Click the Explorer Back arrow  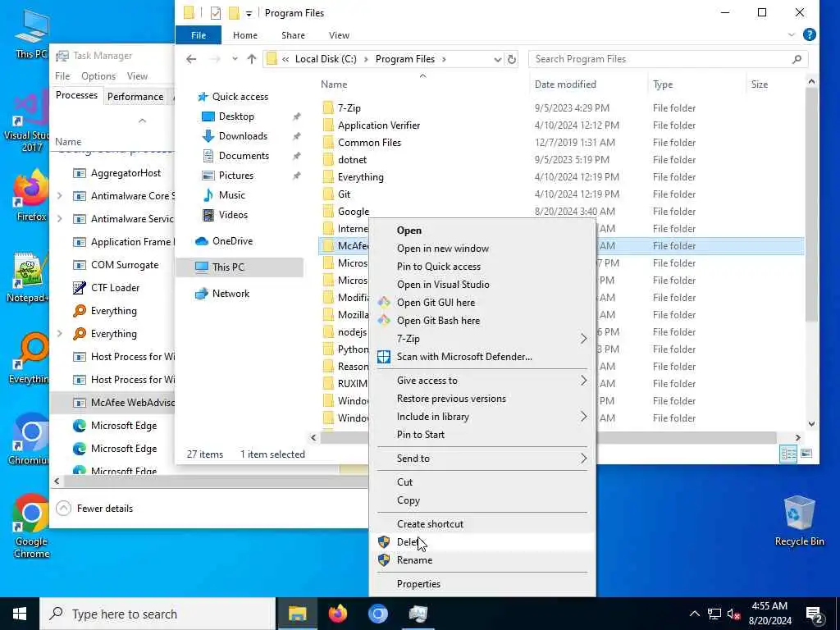click(x=191, y=59)
